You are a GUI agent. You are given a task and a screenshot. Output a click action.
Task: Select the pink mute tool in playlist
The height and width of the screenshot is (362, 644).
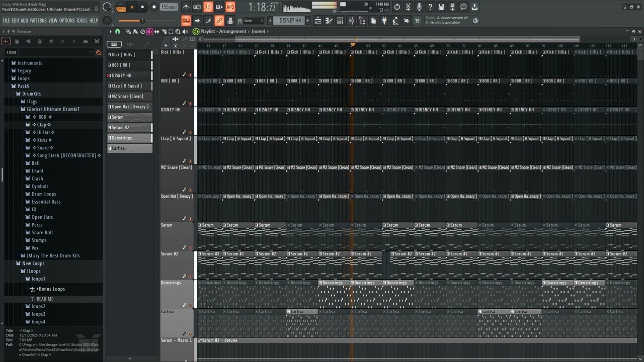pyautogui.click(x=150, y=31)
